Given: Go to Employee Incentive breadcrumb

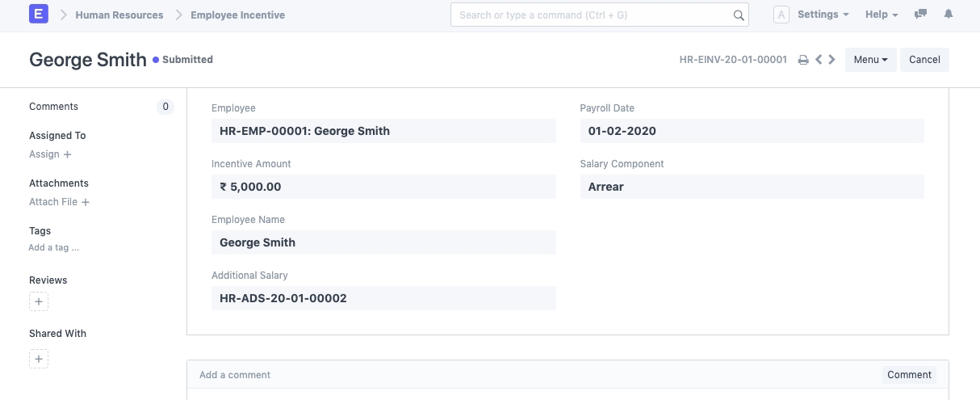Looking at the screenshot, I should [237, 15].
